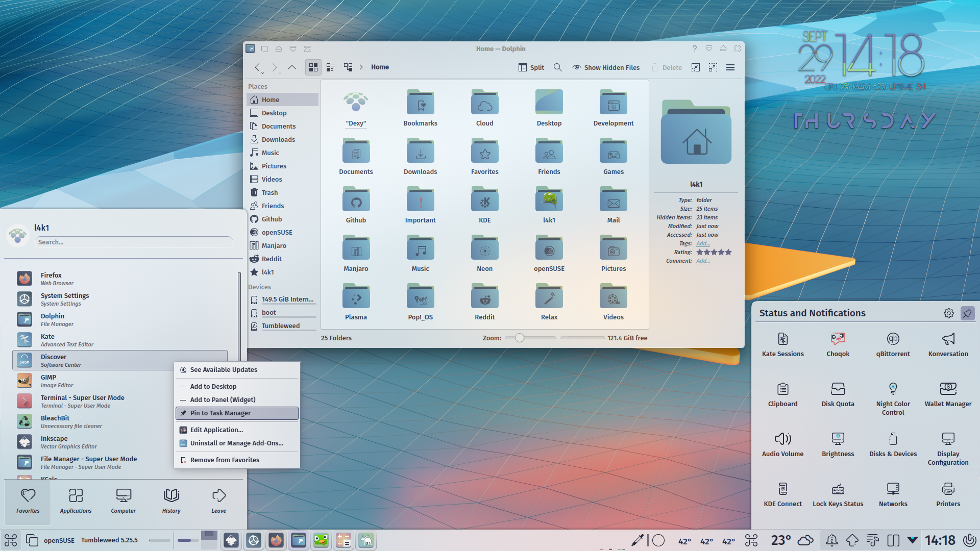Choose See Available Updates context entry

pyautogui.click(x=237, y=369)
